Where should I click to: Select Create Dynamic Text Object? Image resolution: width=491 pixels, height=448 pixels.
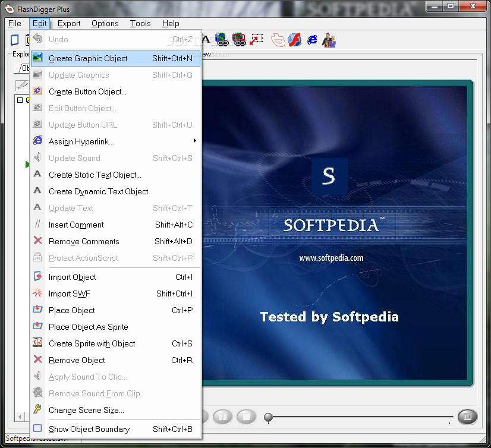click(115, 191)
